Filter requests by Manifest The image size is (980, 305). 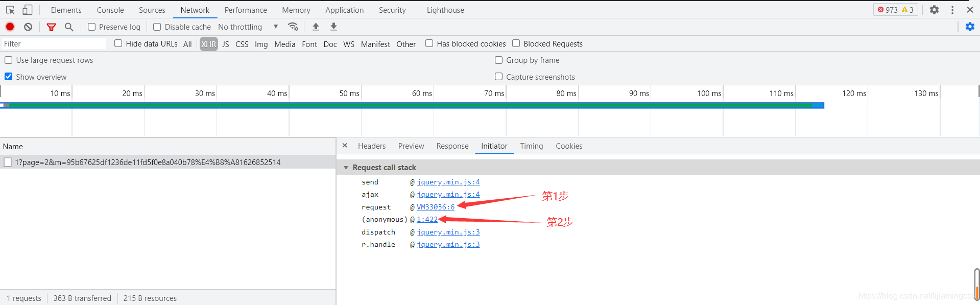[375, 44]
